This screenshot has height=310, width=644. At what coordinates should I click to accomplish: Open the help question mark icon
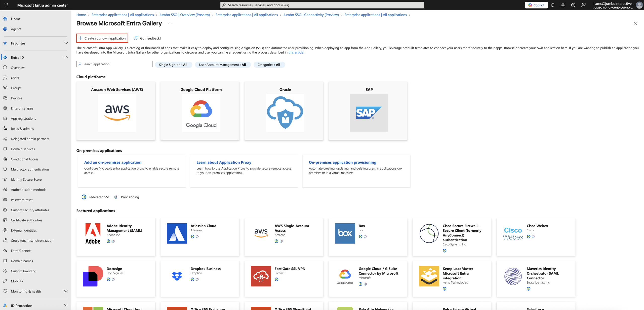[573, 5]
